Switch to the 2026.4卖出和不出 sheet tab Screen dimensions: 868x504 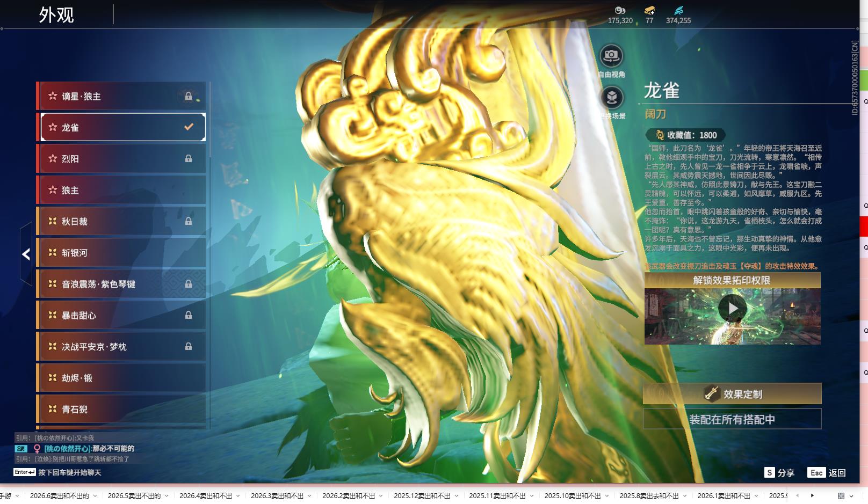pos(206,496)
